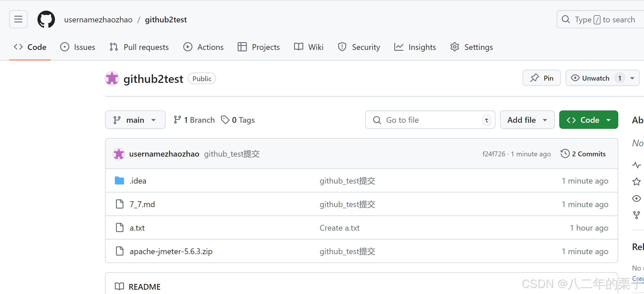Open the hamburger navigation menu

[x=18, y=19]
